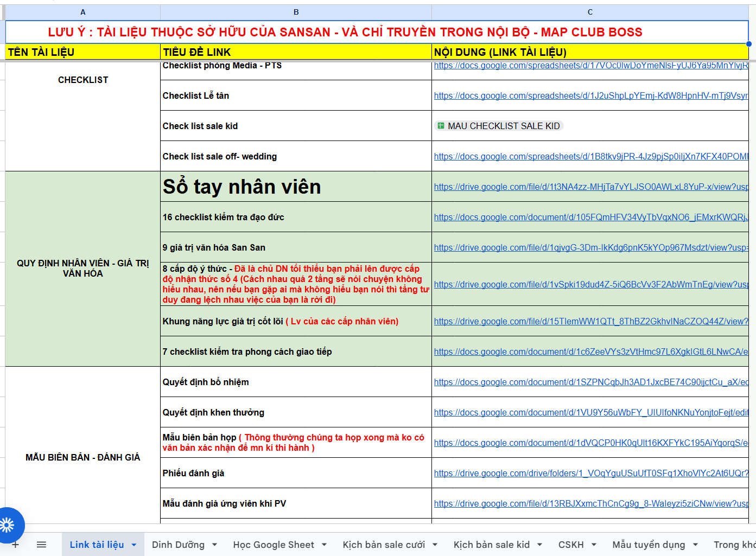Select the Phiếu đánh giá cell
The height and width of the screenshot is (556, 756).
pos(296,473)
